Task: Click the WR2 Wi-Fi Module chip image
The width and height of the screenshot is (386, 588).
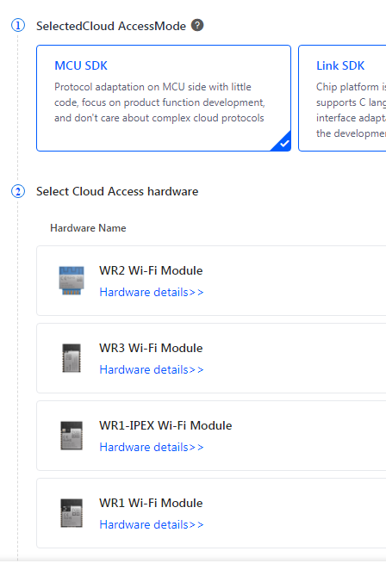Action: pyautogui.click(x=72, y=281)
